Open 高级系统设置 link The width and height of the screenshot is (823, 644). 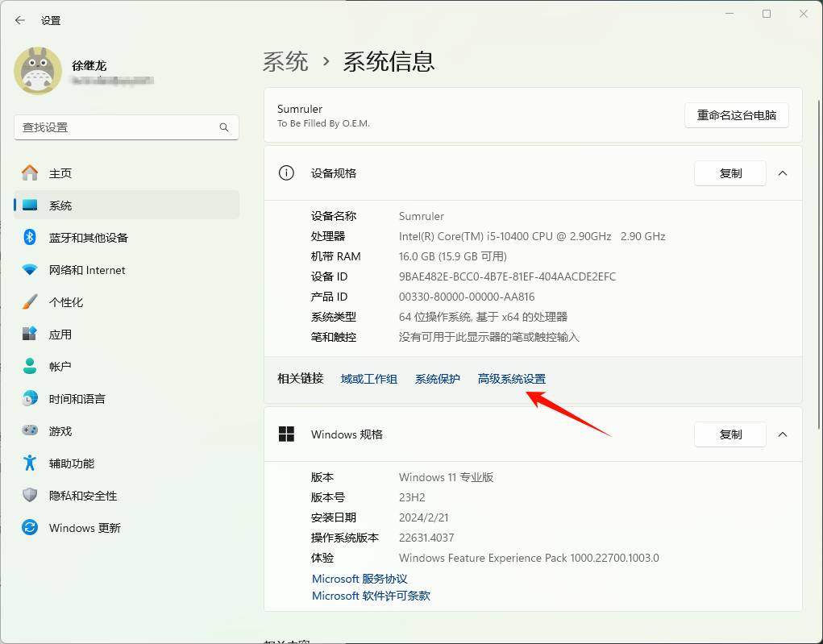pos(512,379)
